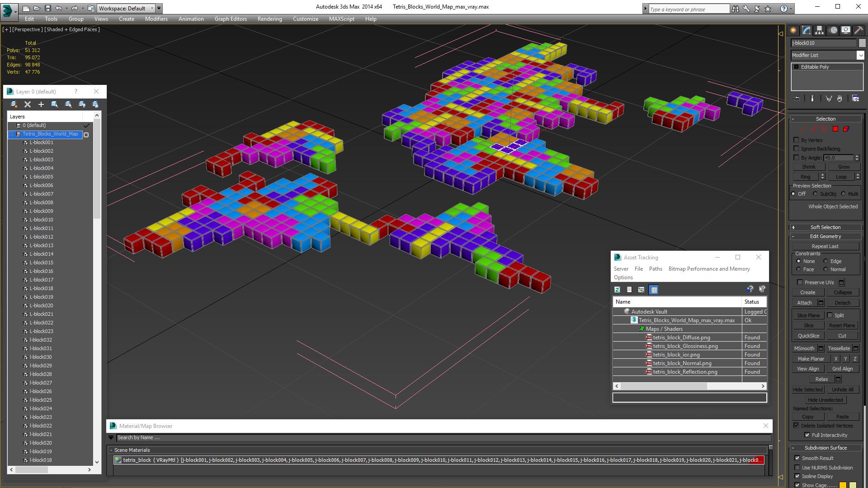The width and height of the screenshot is (868, 488).
Task: Open the MAXScript menu
Action: (x=341, y=19)
